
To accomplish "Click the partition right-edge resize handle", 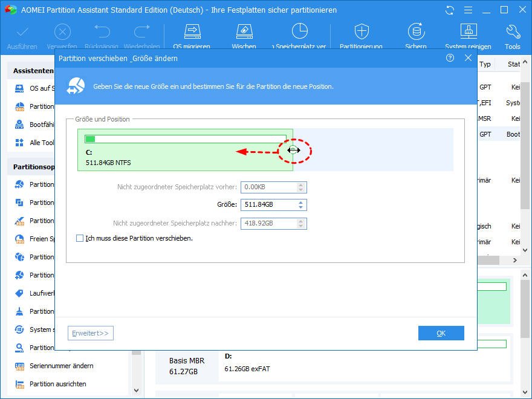I will pyautogui.click(x=293, y=150).
